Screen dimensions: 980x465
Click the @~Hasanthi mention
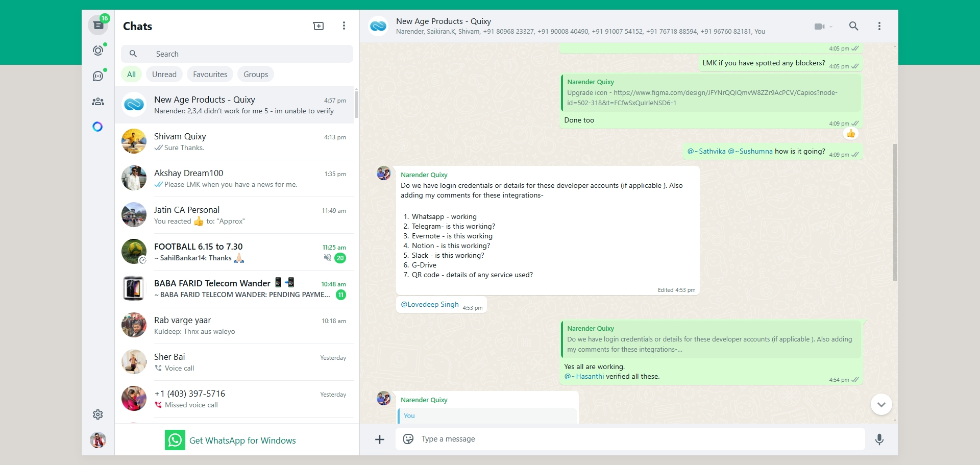pos(584,376)
